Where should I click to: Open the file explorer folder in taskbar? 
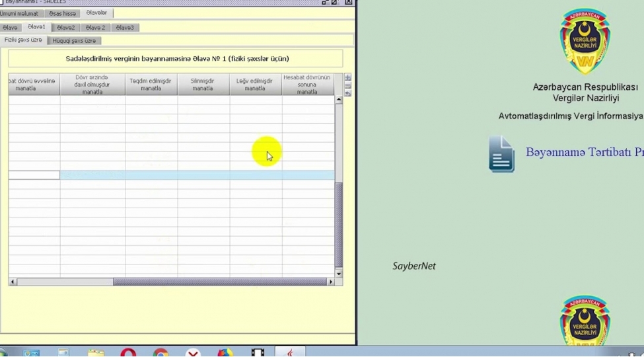(96, 354)
